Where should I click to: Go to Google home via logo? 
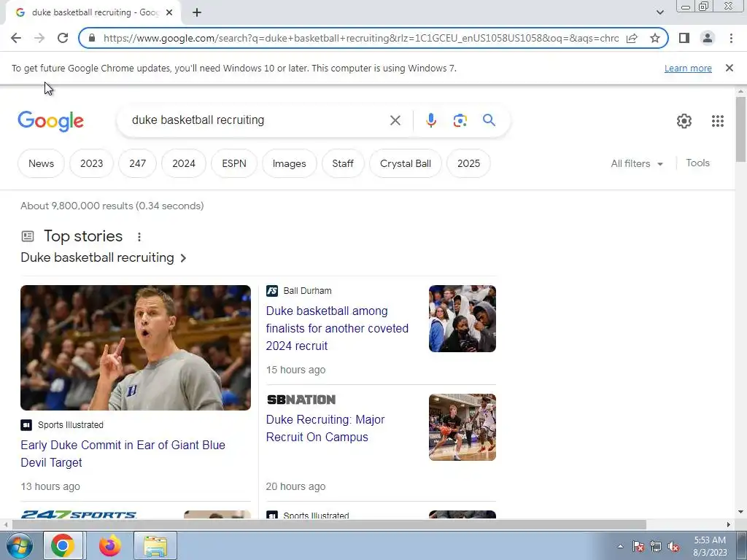click(50, 121)
